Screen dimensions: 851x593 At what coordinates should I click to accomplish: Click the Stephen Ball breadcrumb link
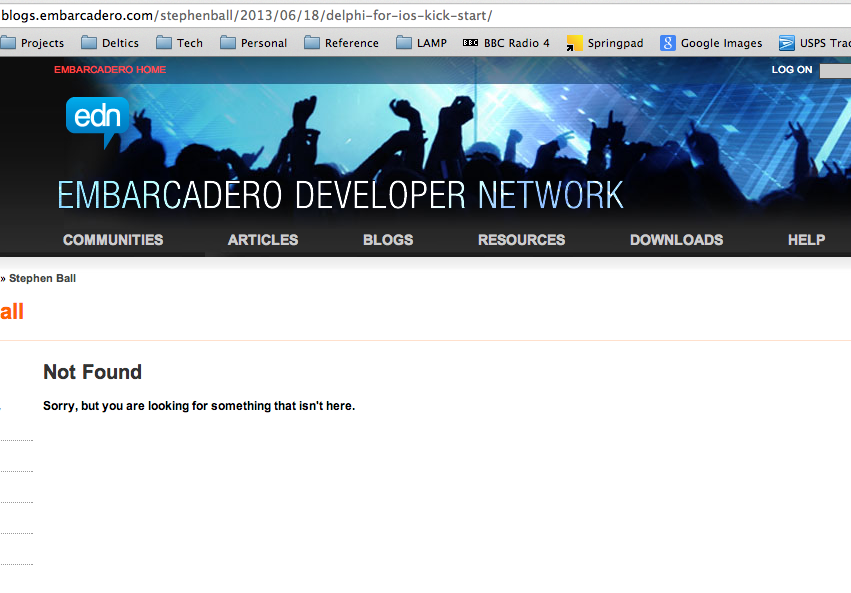tap(42, 278)
